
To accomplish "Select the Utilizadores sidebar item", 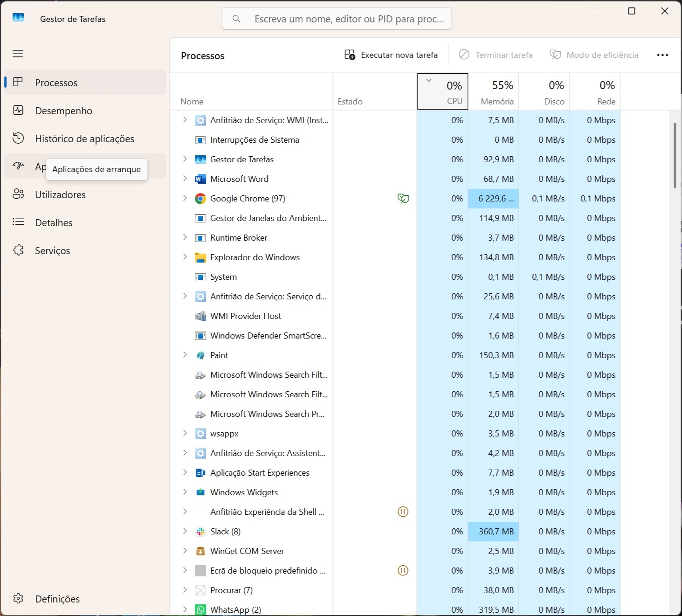I will [60, 194].
